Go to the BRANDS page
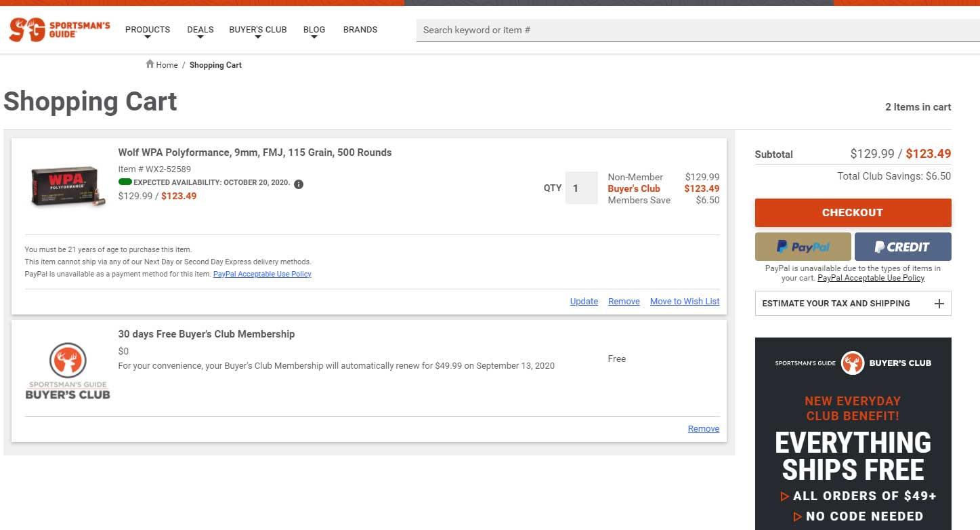 click(x=360, y=30)
